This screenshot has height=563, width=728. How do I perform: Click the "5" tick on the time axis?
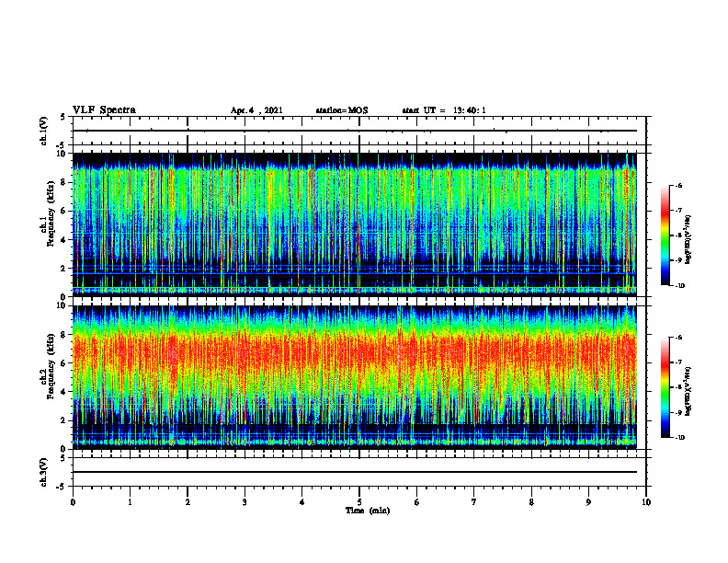359,502
